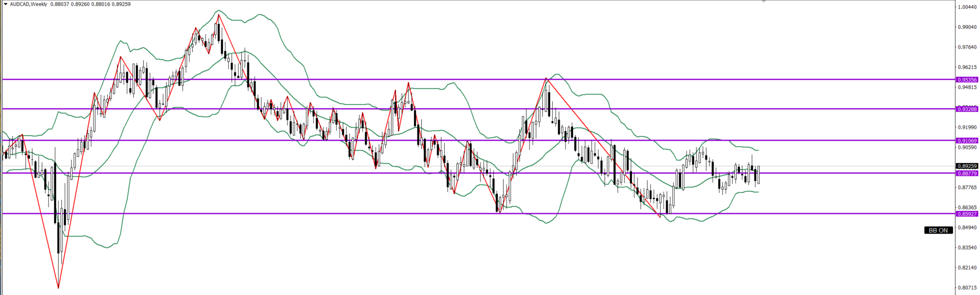
Task: Click the 0.97640 price scale label
Action: click(x=967, y=47)
